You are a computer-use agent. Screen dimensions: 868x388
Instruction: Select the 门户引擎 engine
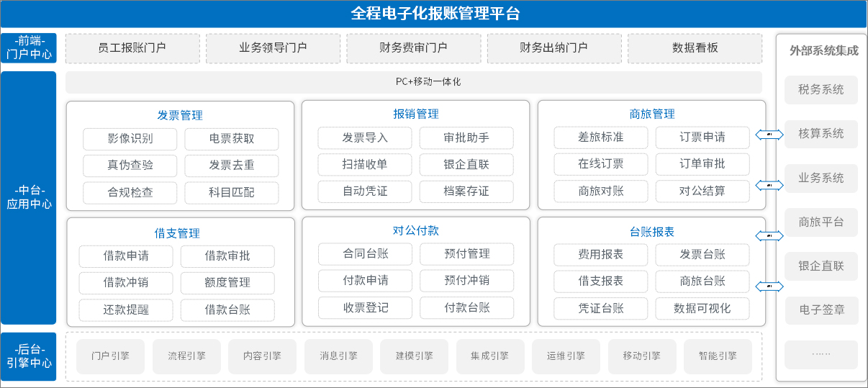110,356
